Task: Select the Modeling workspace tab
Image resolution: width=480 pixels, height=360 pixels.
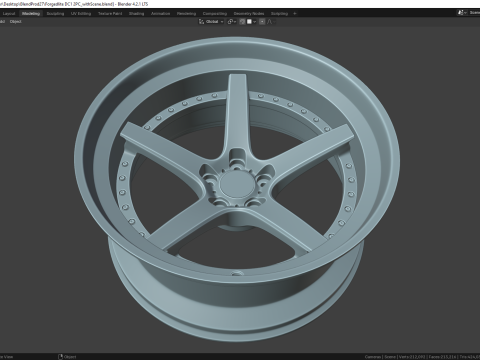Action: tap(31, 14)
